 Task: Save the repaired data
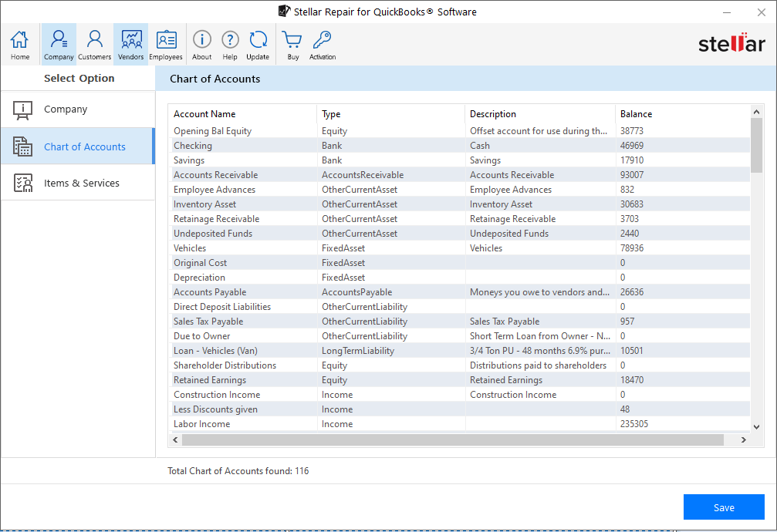(724, 507)
